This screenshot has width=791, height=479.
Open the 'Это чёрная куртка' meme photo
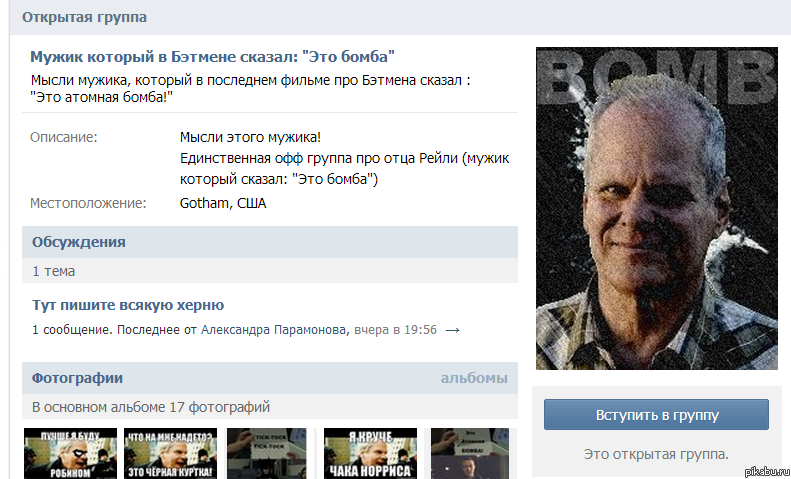tap(170, 453)
